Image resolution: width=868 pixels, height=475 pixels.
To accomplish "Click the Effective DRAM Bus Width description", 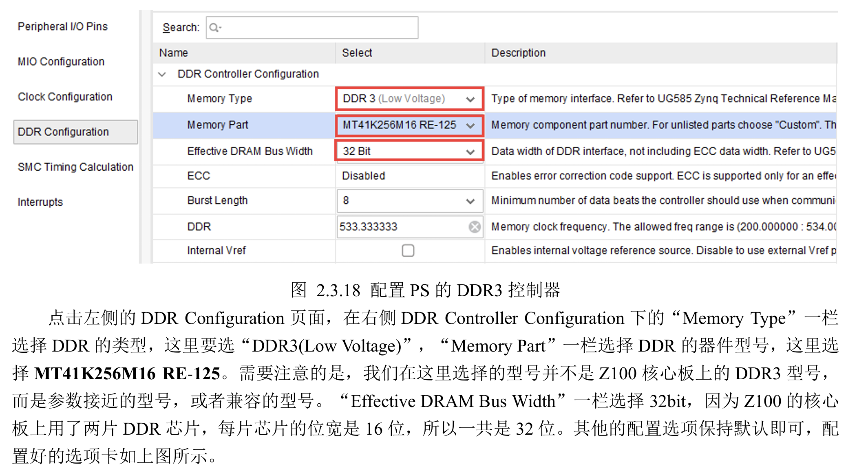I will (663, 151).
